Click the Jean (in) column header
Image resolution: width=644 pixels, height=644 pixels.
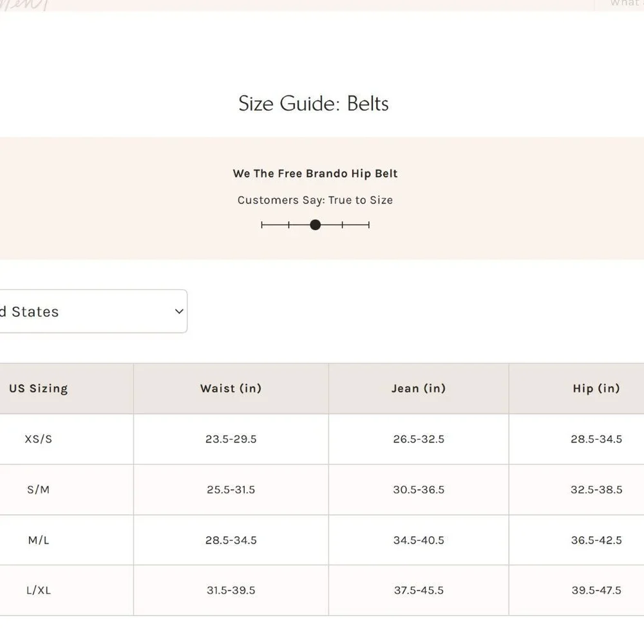(x=419, y=388)
